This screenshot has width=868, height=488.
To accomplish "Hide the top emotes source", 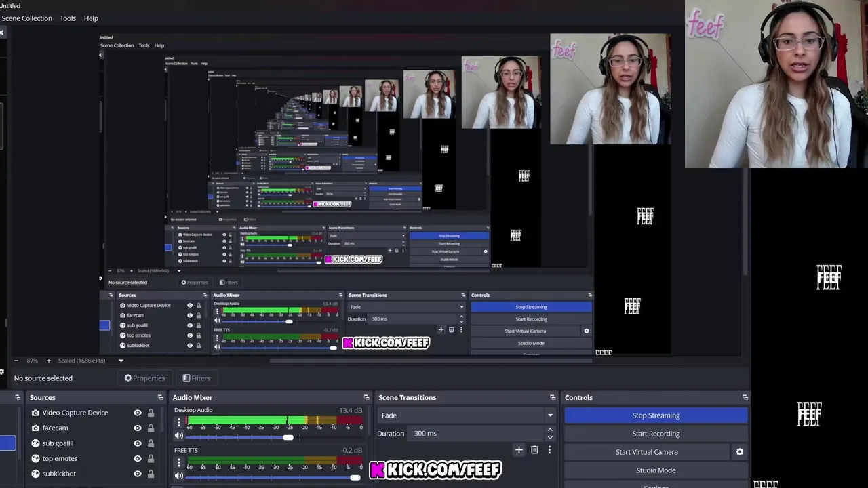I will coord(138,459).
